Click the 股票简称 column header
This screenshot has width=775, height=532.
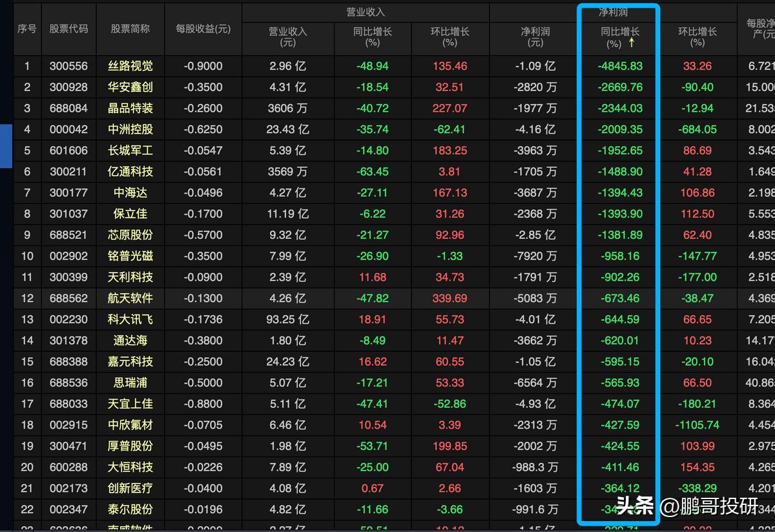tap(131, 29)
